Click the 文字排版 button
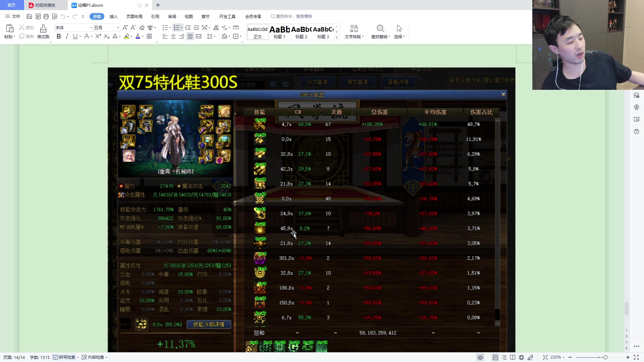The image size is (644, 362). 354,31
